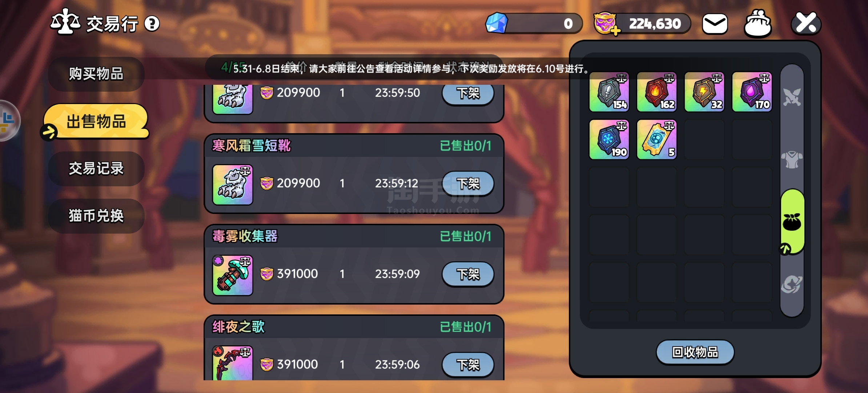Close the trading house with X
This screenshot has width=868, height=393.
[806, 23]
